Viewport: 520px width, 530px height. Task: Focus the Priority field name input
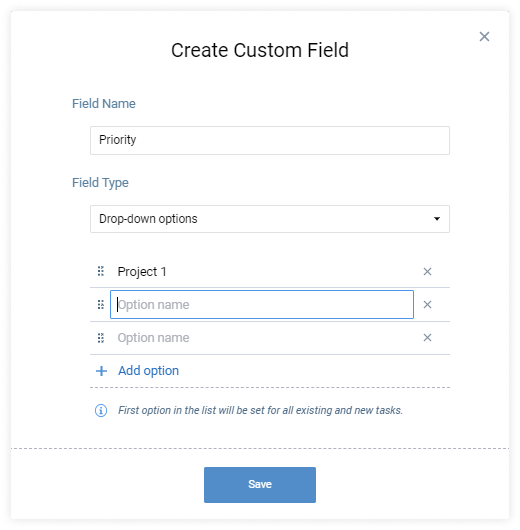[270, 141]
